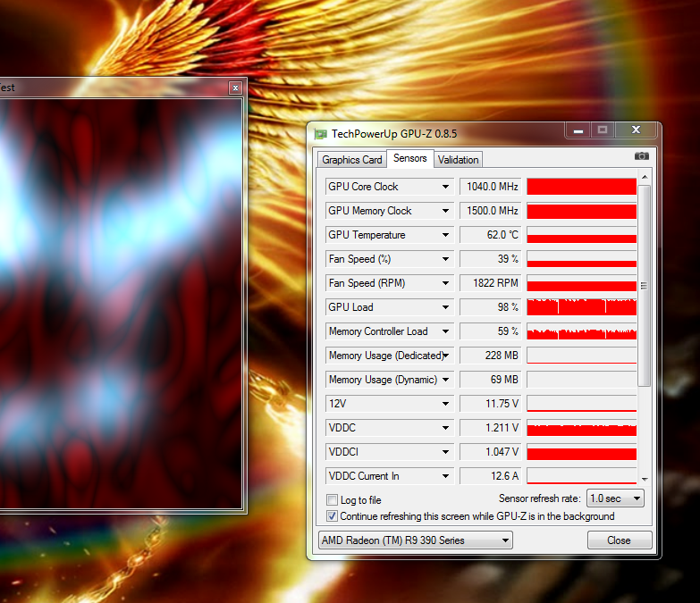Click the Fan Speed (RPM) history graph
Viewport: 700px width, 603px height.
582,283
